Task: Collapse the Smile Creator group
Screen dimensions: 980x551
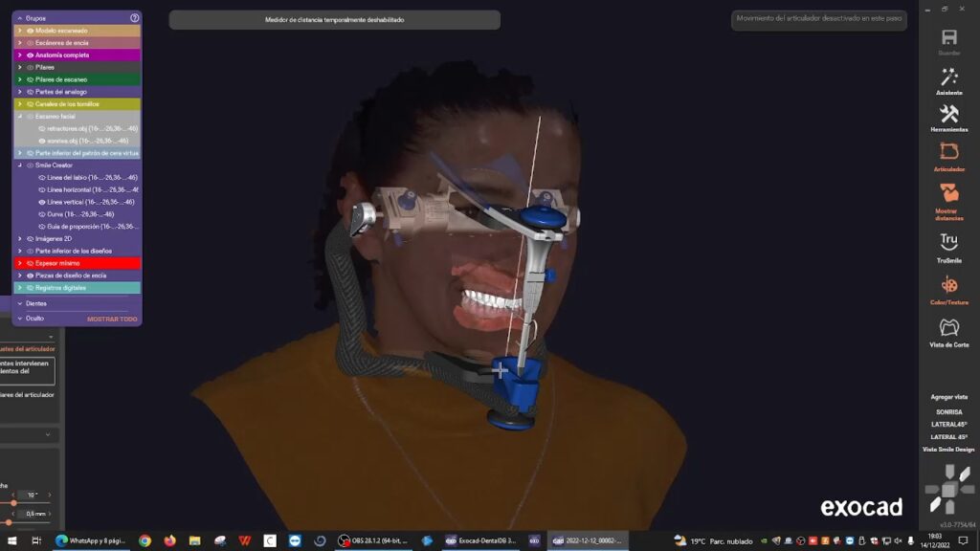Action: pyautogui.click(x=19, y=165)
